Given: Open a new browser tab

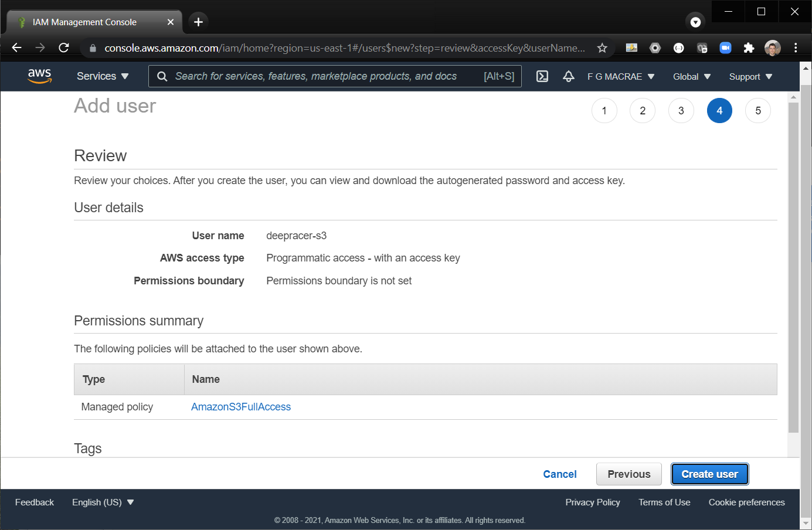Looking at the screenshot, I should (x=198, y=22).
